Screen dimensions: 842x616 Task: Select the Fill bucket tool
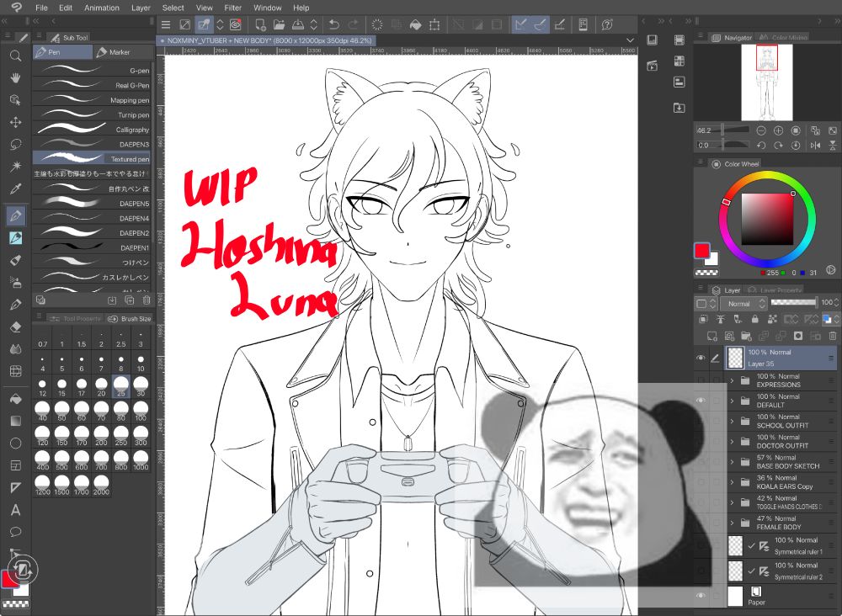click(15, 399)
